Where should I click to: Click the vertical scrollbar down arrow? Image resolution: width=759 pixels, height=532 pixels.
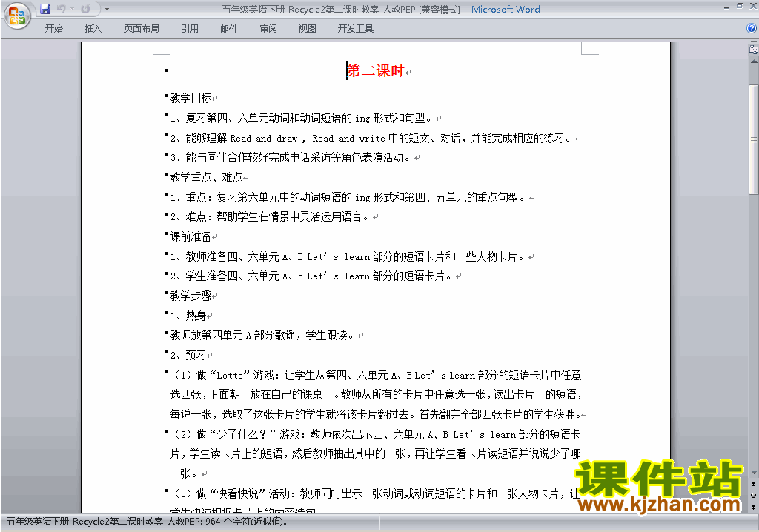pyautogui.click(x=754, y=473)
